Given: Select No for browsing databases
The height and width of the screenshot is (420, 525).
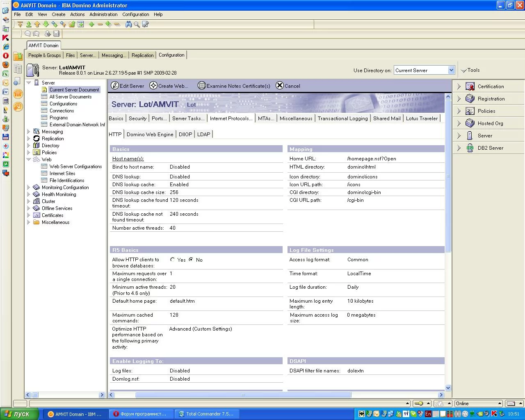Looking at the screenshot, I should pyautogui.click(x=191, y=260).
